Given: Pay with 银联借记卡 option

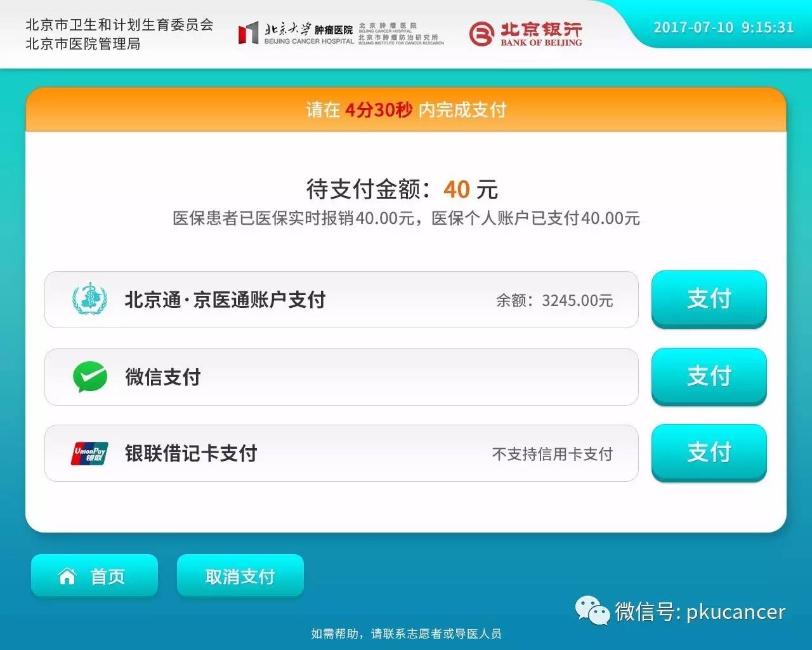Looking at the screenshot, I should coord(709,453).
